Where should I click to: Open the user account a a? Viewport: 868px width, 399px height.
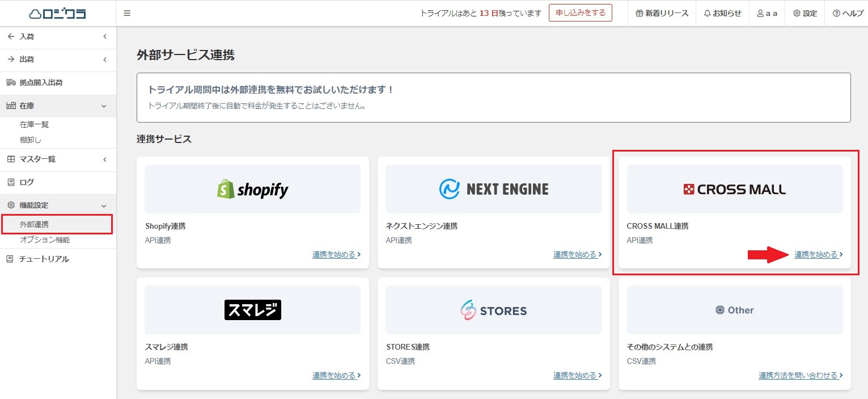767,13
